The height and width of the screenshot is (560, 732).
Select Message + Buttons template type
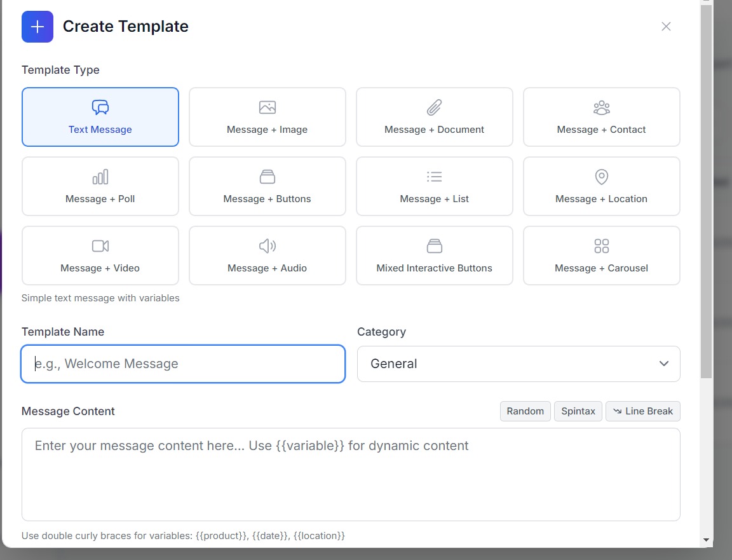click(x=267, y=186)
